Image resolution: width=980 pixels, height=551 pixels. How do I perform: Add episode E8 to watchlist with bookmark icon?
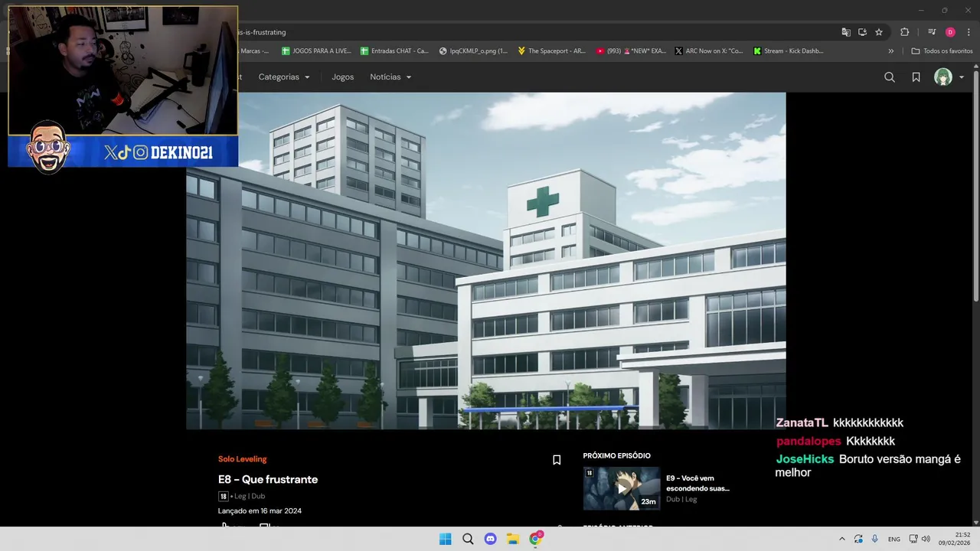pos(557,460)
